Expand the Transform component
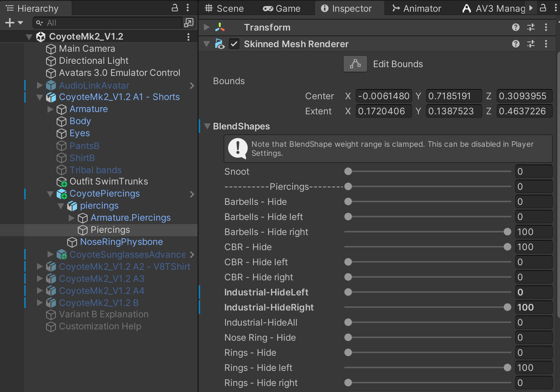The image size is (560, 392). [x=207, y=27]
